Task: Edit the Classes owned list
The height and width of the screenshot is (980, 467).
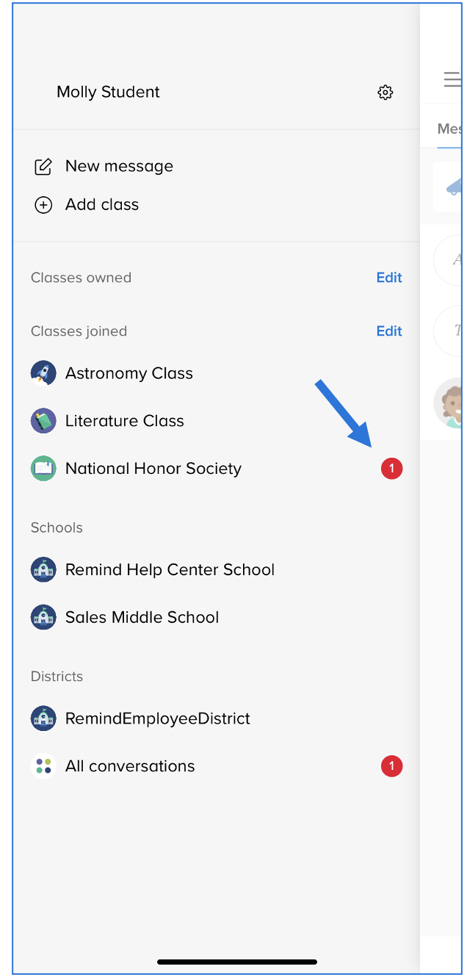Action: (389, 278)
